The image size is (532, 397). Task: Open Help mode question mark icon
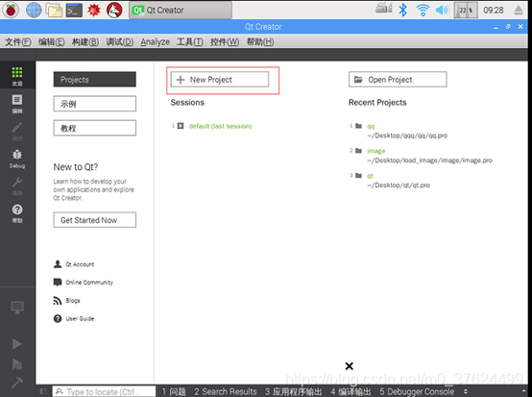click(x=17, y=213)
